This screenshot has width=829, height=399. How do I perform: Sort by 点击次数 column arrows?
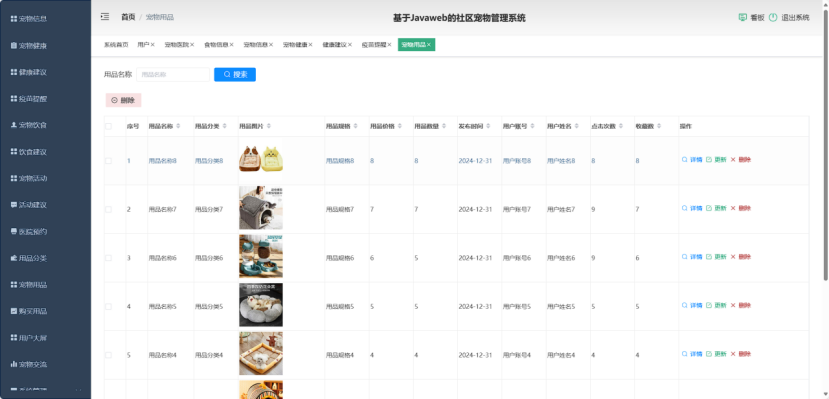click(x=622, y=126)
